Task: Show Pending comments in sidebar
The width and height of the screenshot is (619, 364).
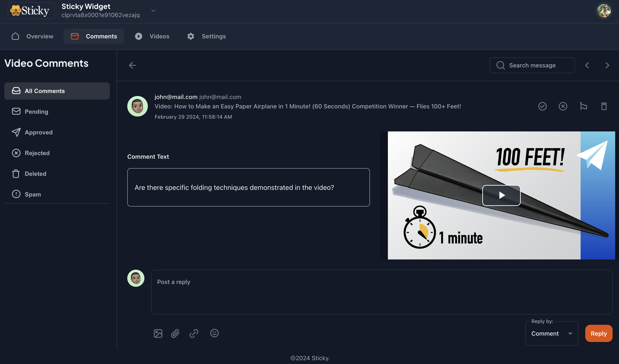Action: 36,112
